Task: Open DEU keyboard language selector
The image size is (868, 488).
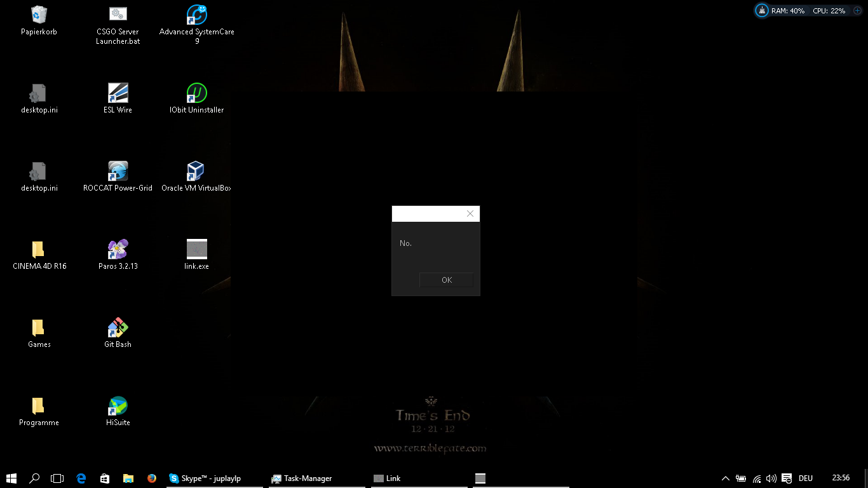Action: pos(805,478)
